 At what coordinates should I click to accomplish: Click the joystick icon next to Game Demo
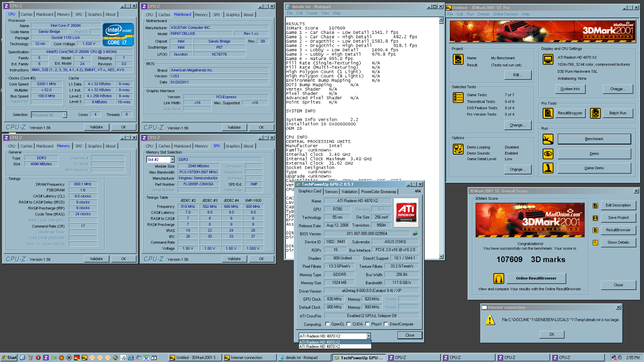coord(548,168)
